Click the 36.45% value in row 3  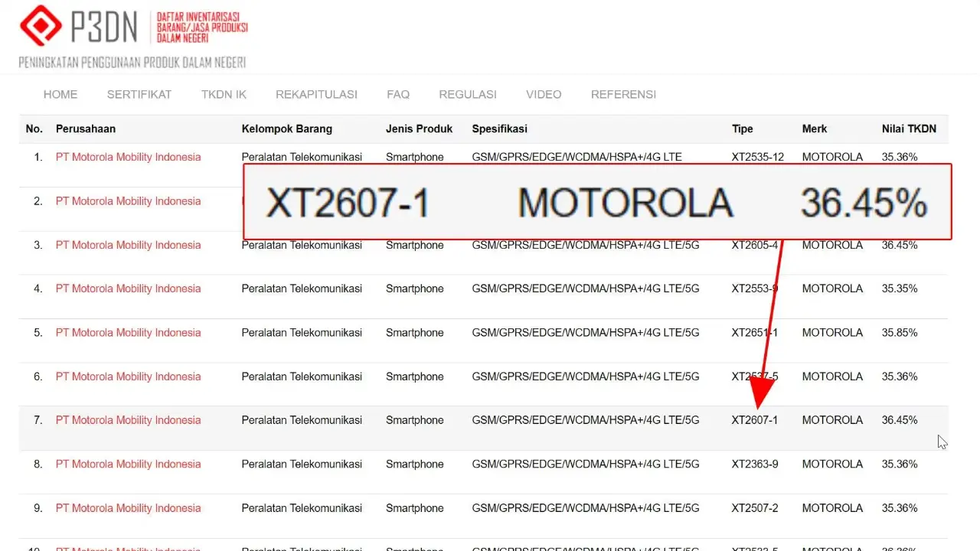(x=900, y=245)
